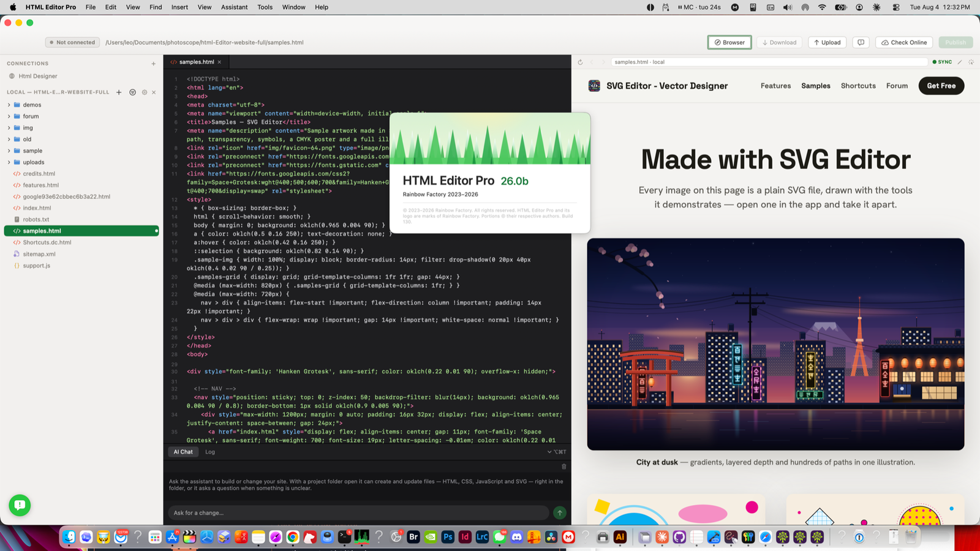This screenshot has width=980, height=551.
Task: Add new file to local project folder
Action: (x=119, y=92)
